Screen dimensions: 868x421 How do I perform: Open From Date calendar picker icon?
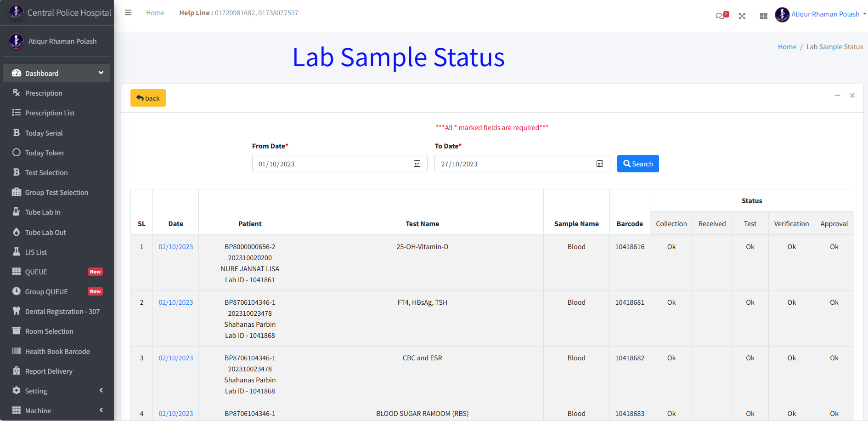point(417,164)
